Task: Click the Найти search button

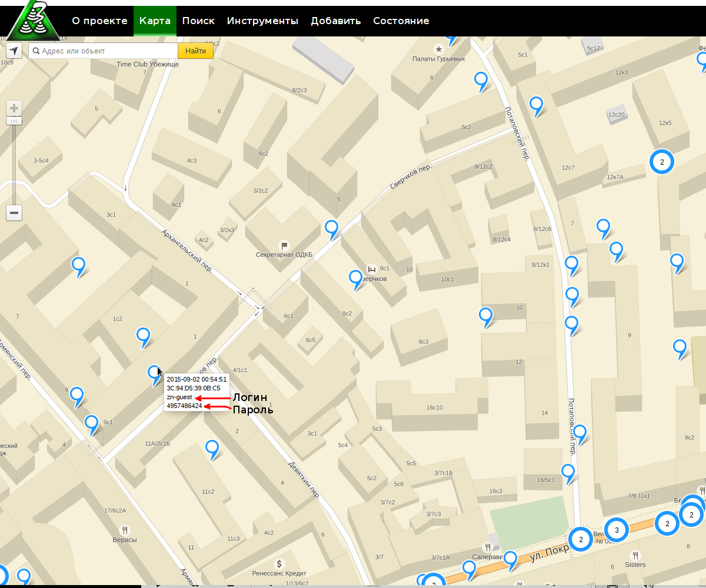Action: click(195, 51)
